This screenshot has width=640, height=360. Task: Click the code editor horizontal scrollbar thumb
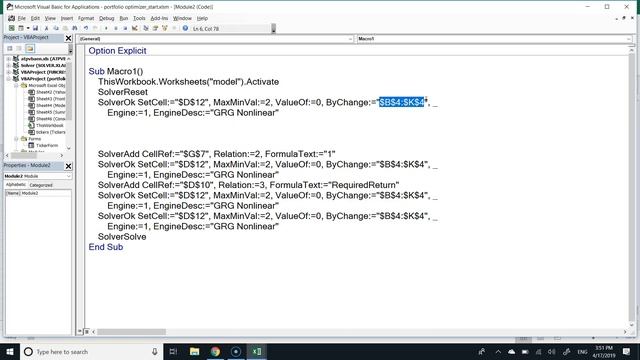tap(131, 332)
